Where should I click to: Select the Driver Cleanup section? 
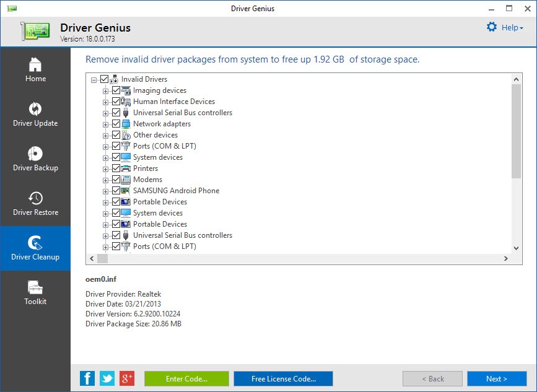point(35,248)
